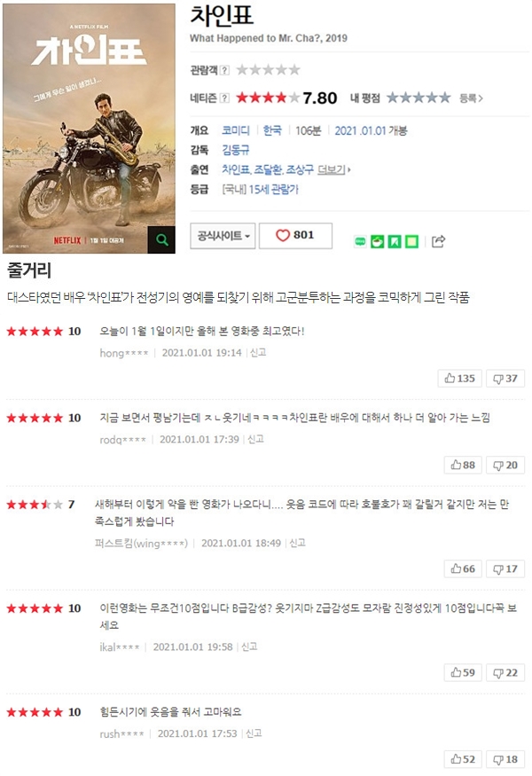The height and width of the screenshot is (776, 532).
Task: Thumbs up hong's review with 135 likes
Action: (460, 379)
